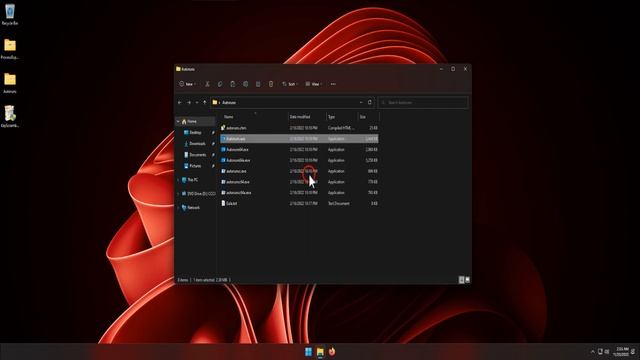Go up one folder level
The image size is (640, 360).
[x=204, y=102]
